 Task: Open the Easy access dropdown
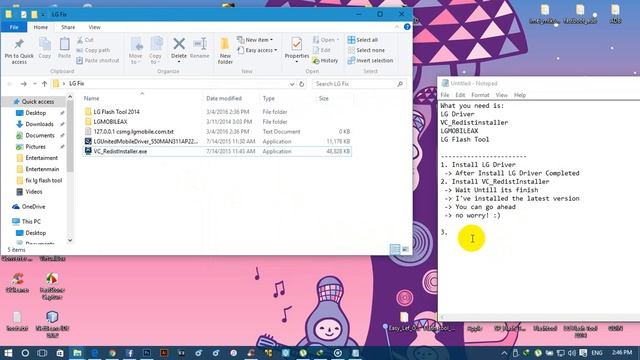[257, 50]
